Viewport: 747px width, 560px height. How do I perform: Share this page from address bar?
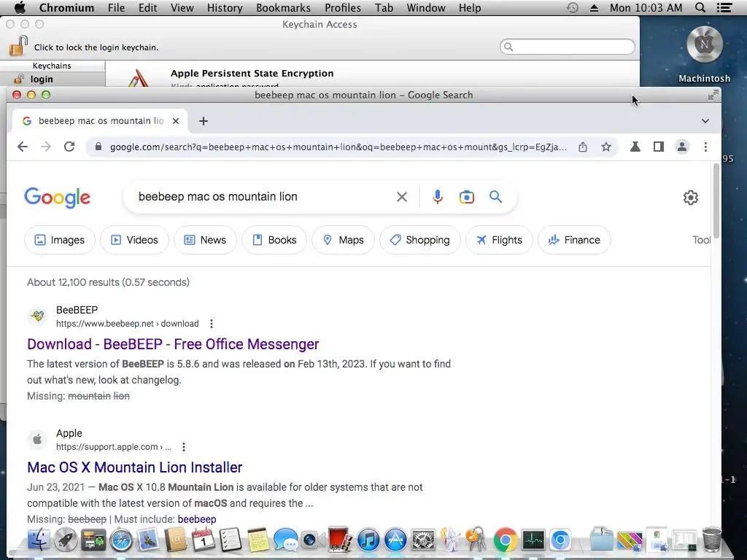coord(583,147)
